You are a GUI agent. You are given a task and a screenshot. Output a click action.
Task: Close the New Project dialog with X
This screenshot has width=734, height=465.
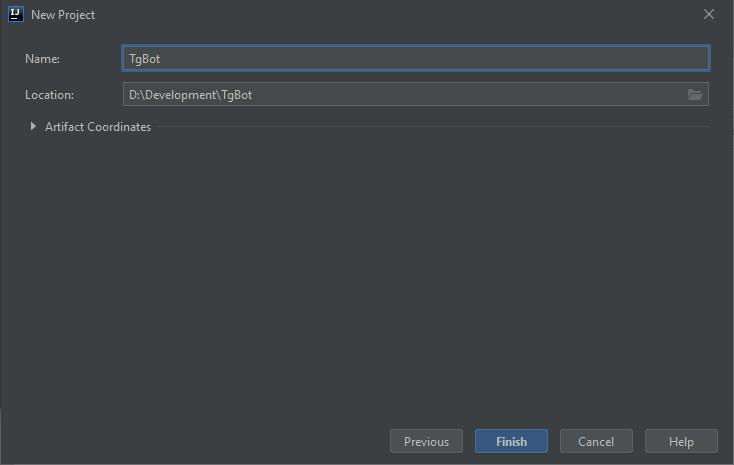(709, 14)
